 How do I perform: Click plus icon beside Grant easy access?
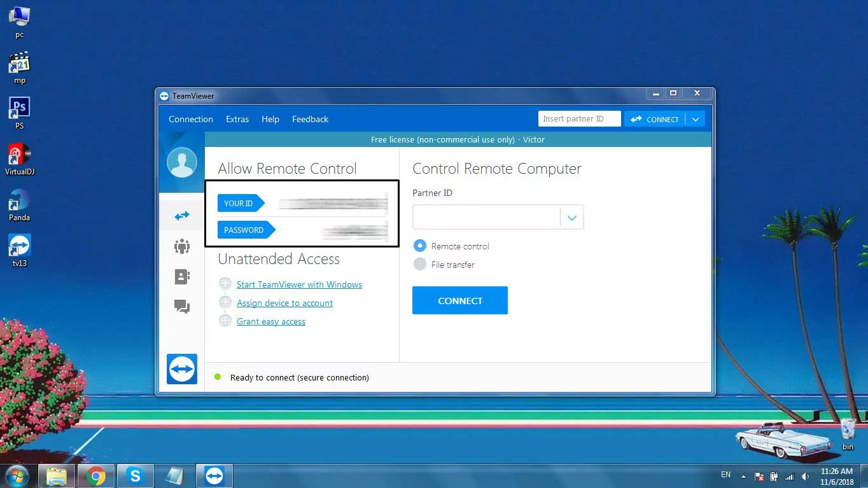[225, 321]
